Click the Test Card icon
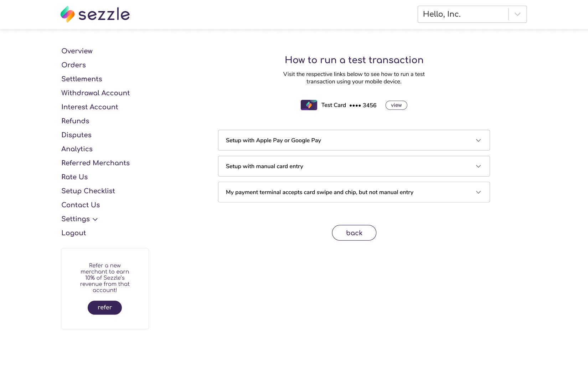Screen dimensions: 588x368 [309, 105]
